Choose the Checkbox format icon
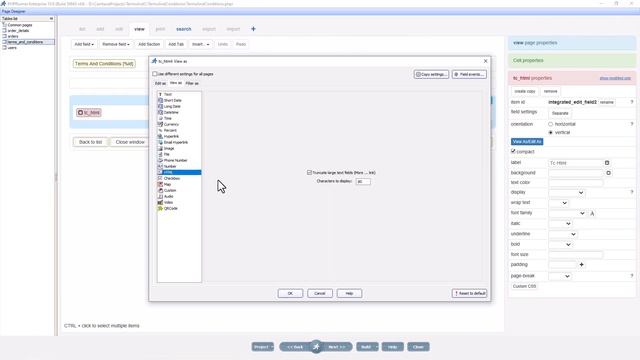The image size is (640, 360). tap(160, 178)
